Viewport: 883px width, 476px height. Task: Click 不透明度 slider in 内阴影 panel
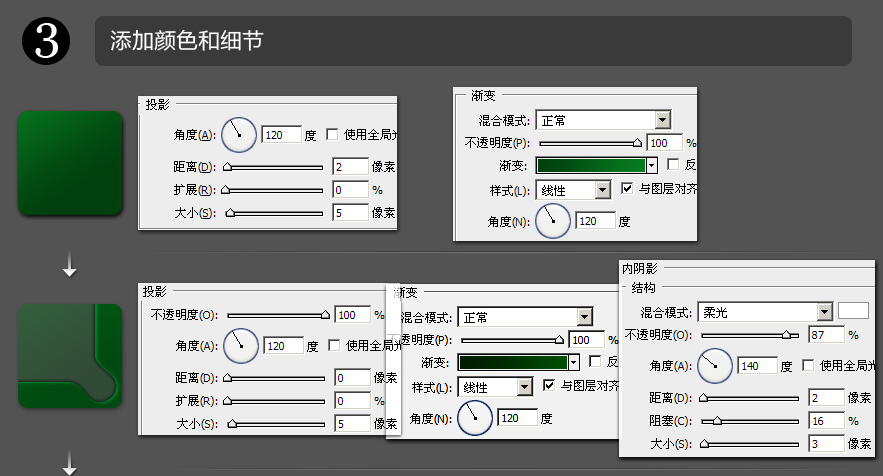750,336
